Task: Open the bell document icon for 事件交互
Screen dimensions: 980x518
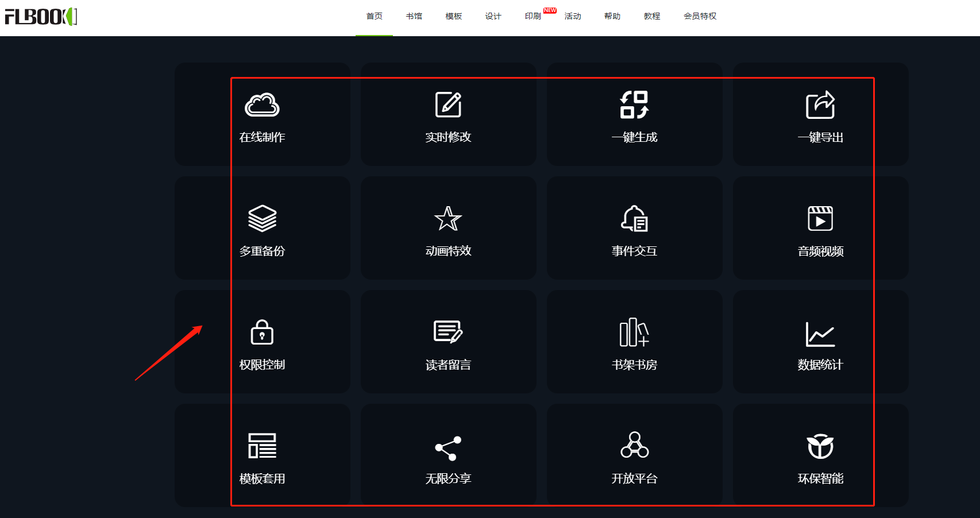Action: pos(634,218)
